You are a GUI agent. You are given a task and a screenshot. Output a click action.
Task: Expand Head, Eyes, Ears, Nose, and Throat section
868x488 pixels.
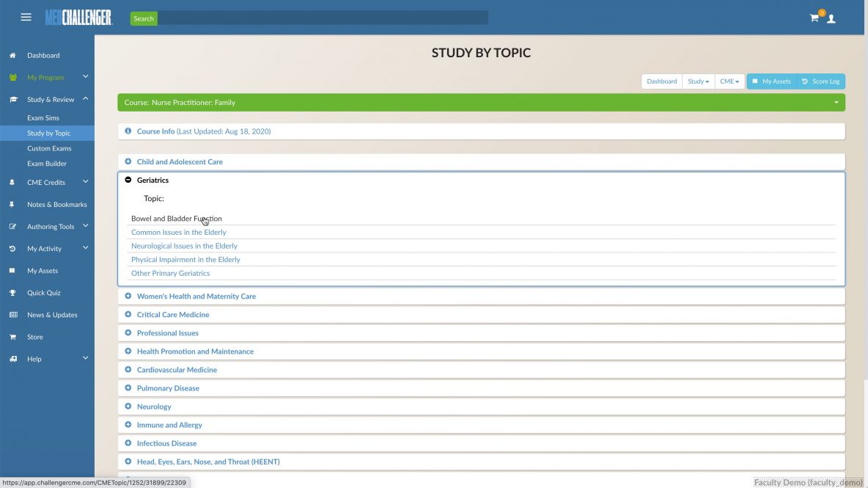click(481, 462)
